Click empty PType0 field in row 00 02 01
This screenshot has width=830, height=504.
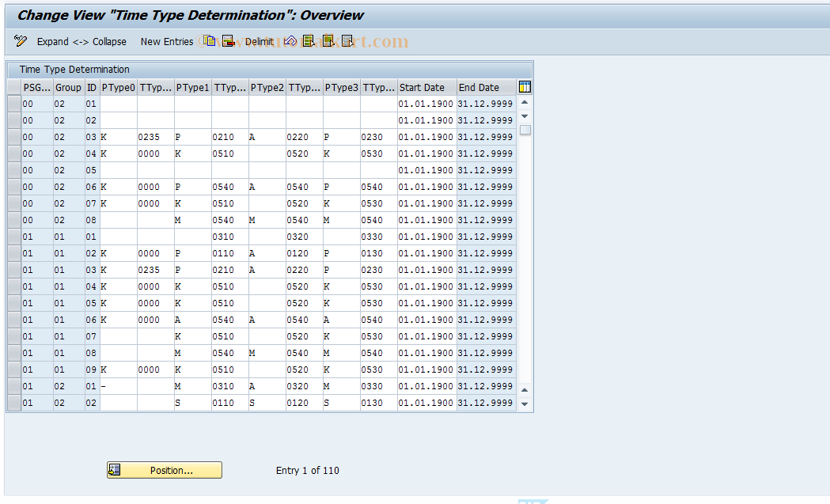[x=119, y=104]
